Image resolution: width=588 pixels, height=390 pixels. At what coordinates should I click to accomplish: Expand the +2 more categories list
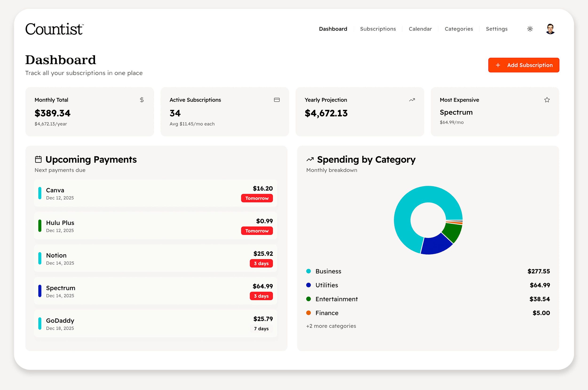[x=331, y=326]
